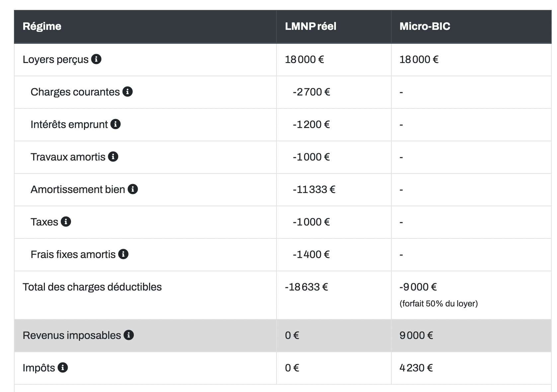The width and height of the screenshot is (557, 392).
Task: Select the -2 700 € charges courantes value
Action: pyautogui.click(x=311, y=92)
